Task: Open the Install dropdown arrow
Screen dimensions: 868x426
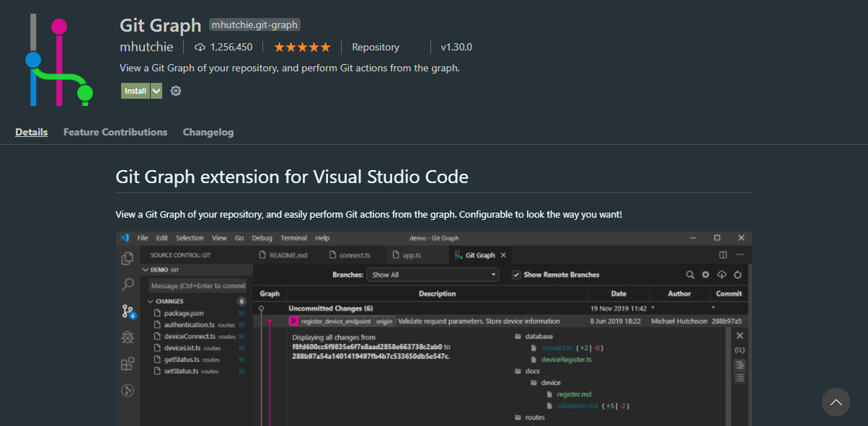Action: [156, 91]
